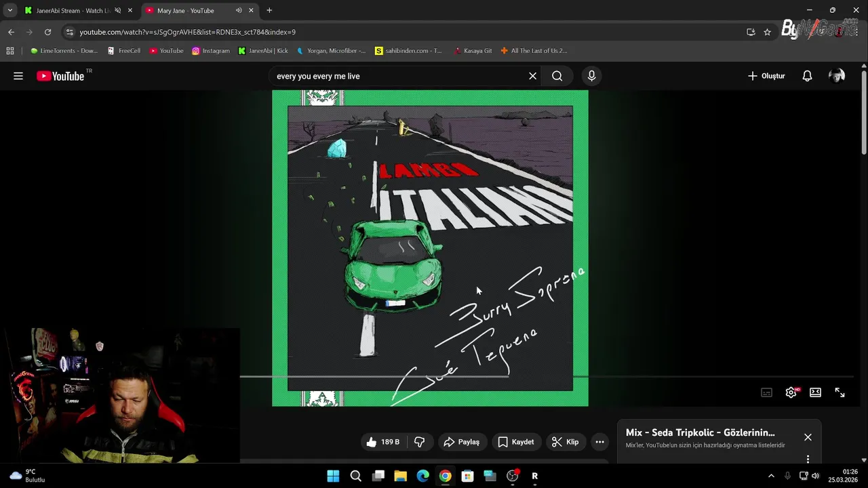Open the Kasaya Git bookmark
Viewport: 868px width, 488px height.
click(x=473, y=51)
